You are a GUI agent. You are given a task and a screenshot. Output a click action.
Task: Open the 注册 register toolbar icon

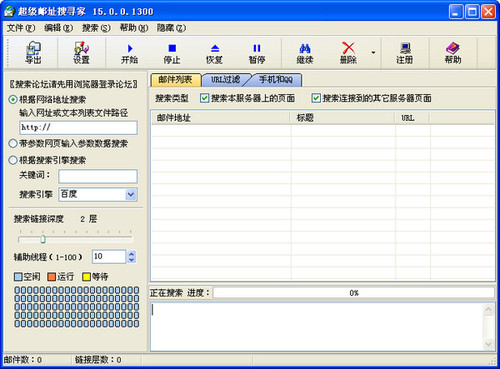(405, 53)
